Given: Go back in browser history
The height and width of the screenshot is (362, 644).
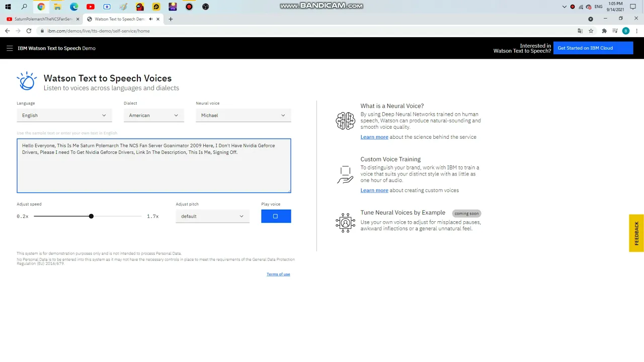Looking at the screenshot, I should [7, 31].
